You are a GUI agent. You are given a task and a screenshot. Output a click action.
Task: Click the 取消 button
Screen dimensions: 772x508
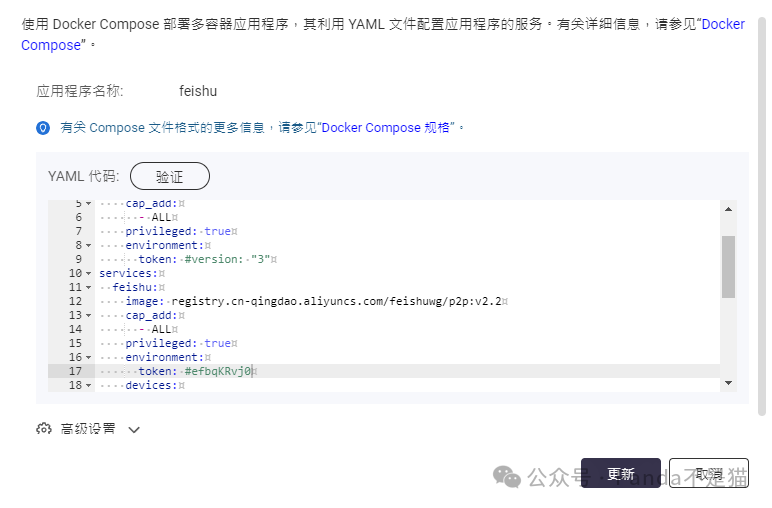(x=708, y=474)
